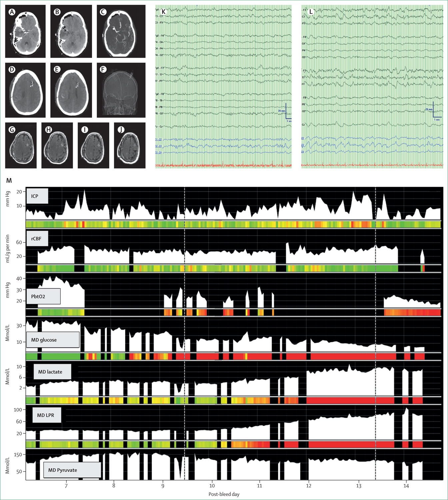Click the 150 tick on Pyruvate axis
The image size is (448, 500).
click(18, 454)
